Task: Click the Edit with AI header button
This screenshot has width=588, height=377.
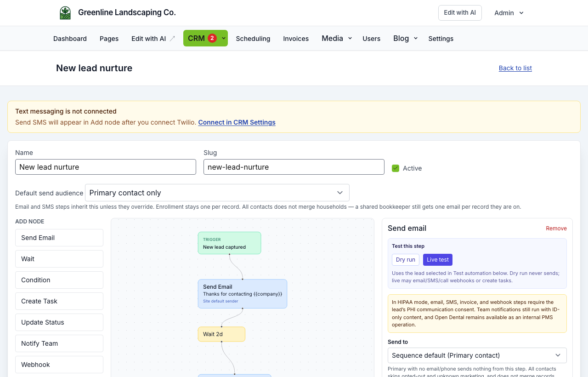Action: 460,13
